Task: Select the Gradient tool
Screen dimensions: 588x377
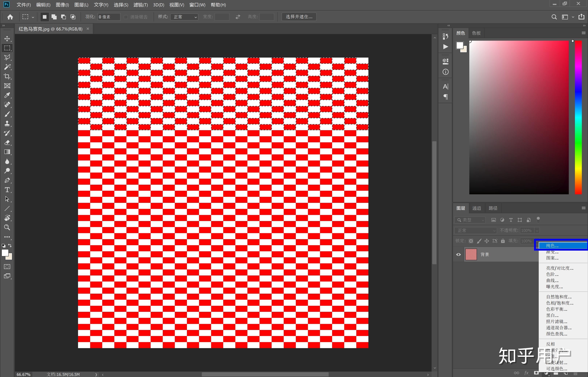Action: [x=7, y=152]
